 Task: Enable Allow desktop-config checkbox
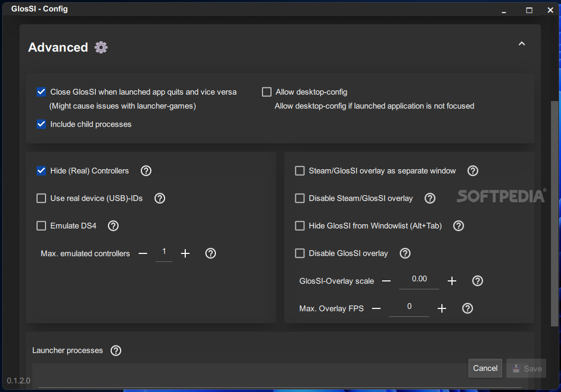click(x=267, y=92)
